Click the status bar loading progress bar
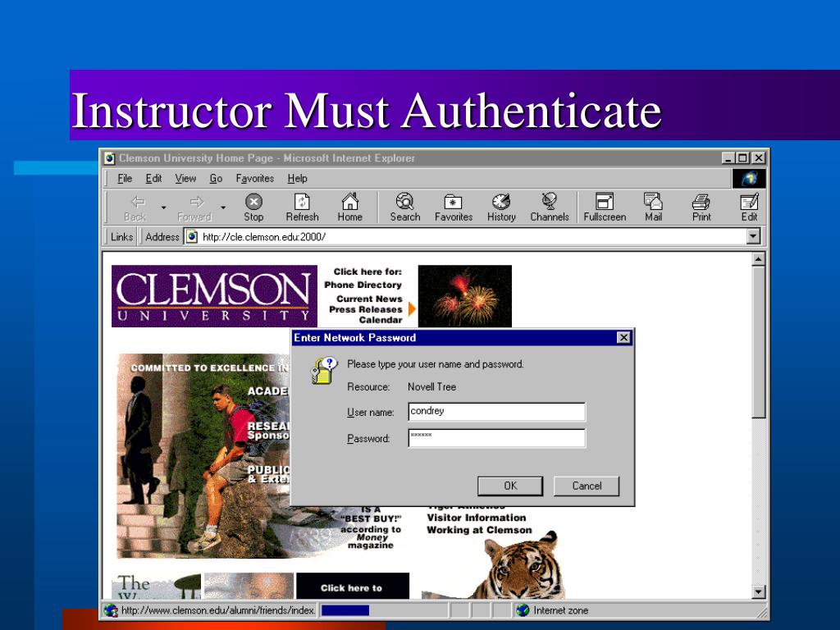This screenshot has height=630, width=840. pyautogui.click(x=345, y=610)
